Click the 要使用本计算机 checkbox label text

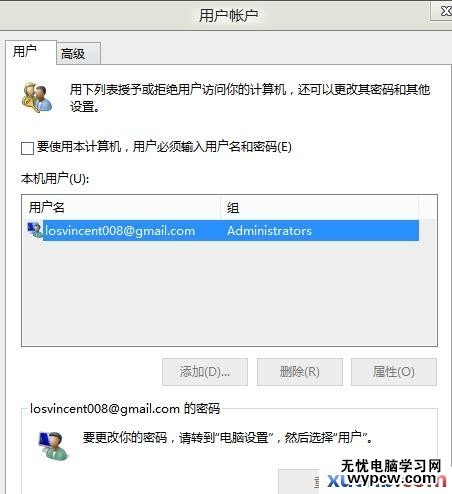(x=164, y=147)
